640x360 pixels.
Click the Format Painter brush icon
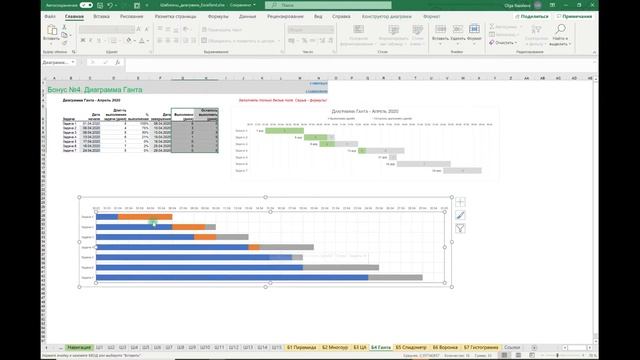(x=64, y=42)
